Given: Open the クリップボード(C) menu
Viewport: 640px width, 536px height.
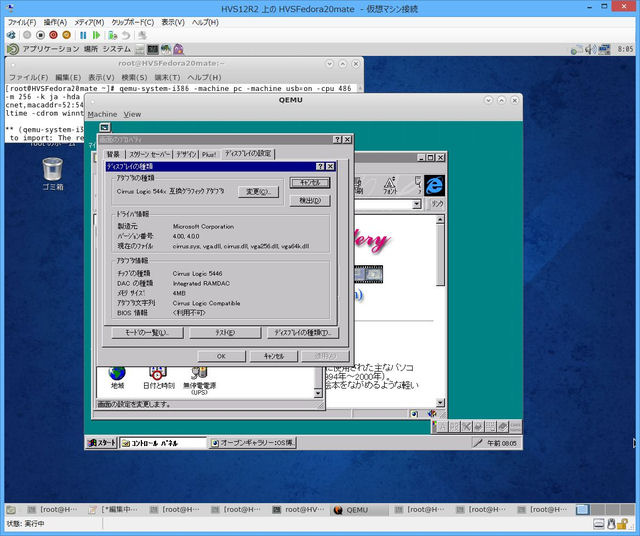Looking at the screenshot, I should [x=133, y=22].
